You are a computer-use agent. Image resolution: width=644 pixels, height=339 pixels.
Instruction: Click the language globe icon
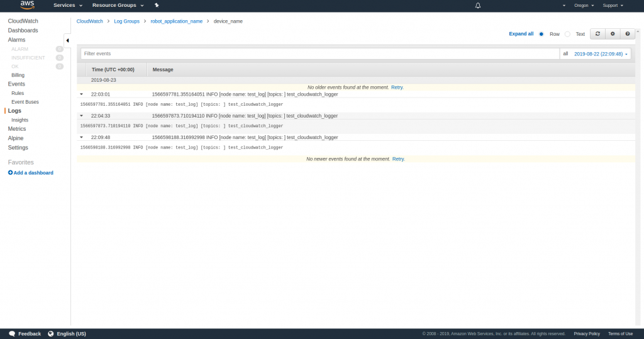[51, 334]
